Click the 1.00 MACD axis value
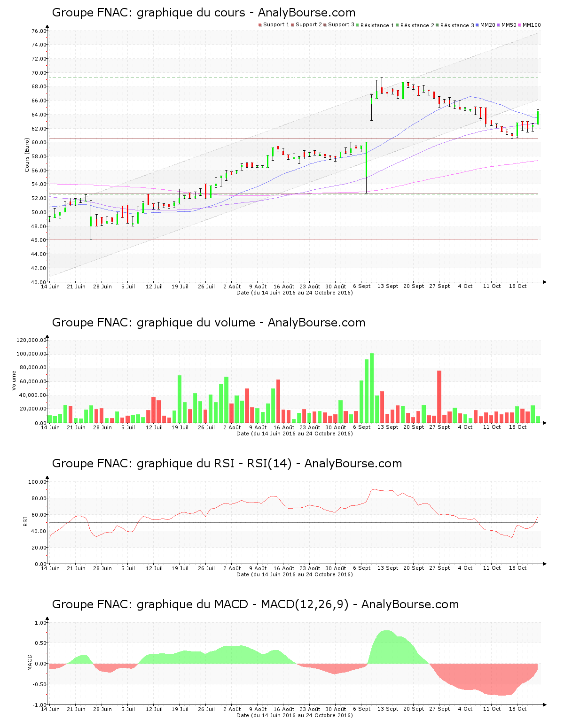 [x=41, y=623]
